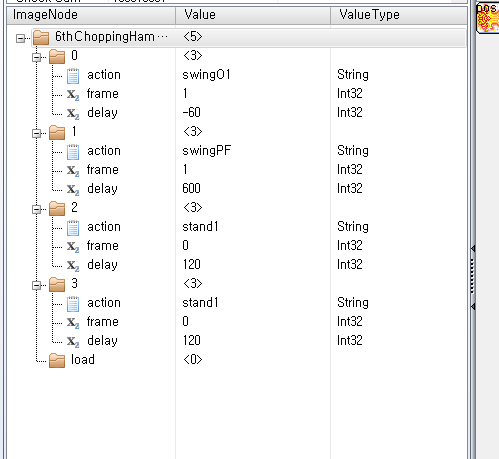This screenshot has width=499, height=459.
Task: Click the <0> value of load
Action: pos(193,359)
